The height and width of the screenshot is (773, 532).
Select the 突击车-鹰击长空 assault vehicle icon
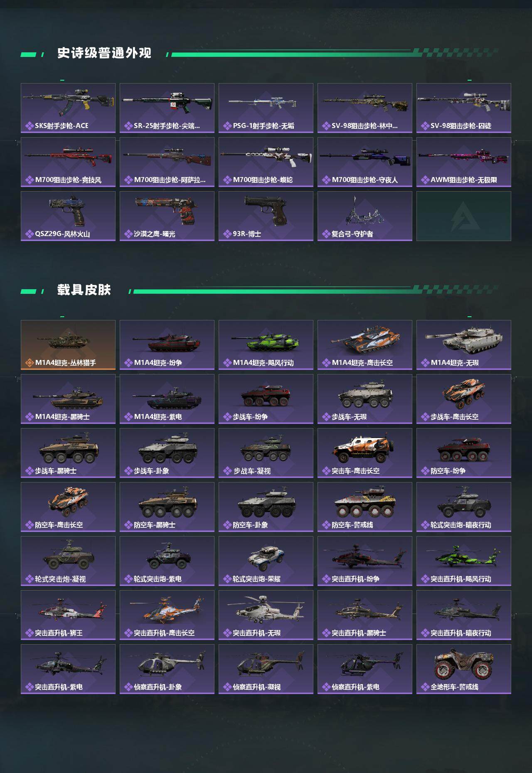coord(365,453)
